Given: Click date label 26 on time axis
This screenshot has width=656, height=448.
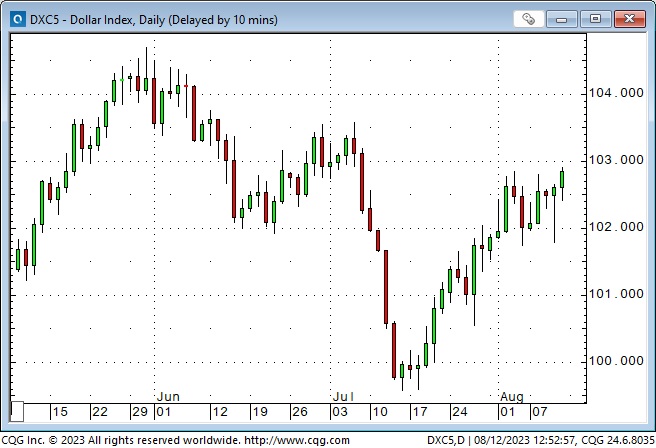Looking at the screenshot, I should coord(300,412).
